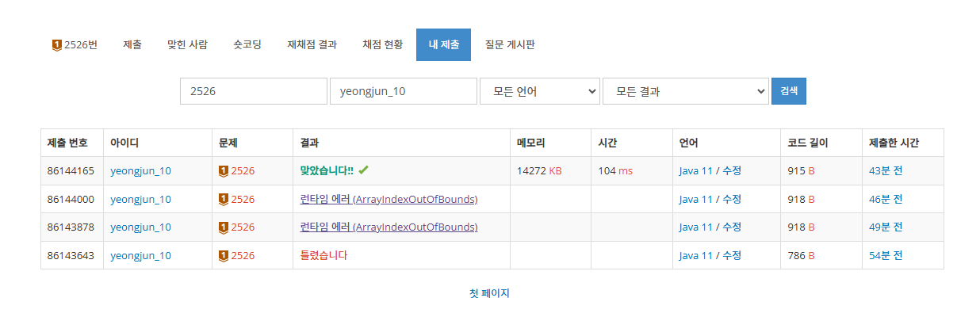Open yeongjun_10 profile in submission 86144165 row

coord(140,170)
